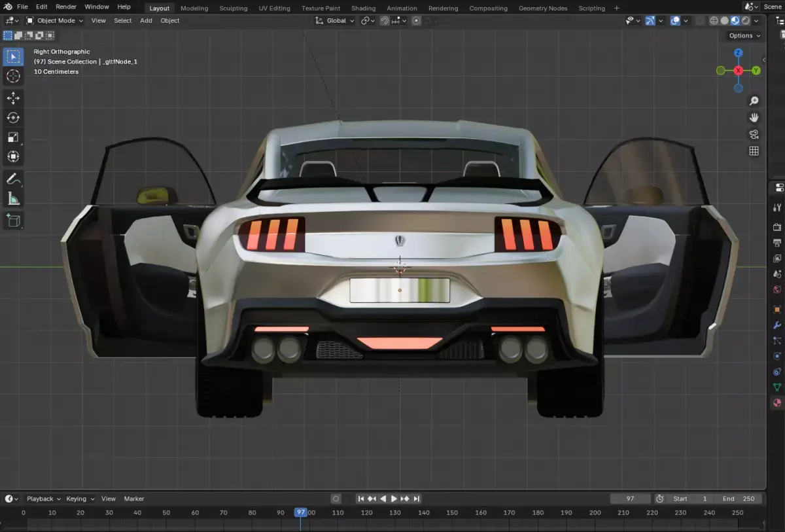785x532 pixels.
Task: Open the Render properties tab
Action: pyautogui.click(x=777, y=227)
